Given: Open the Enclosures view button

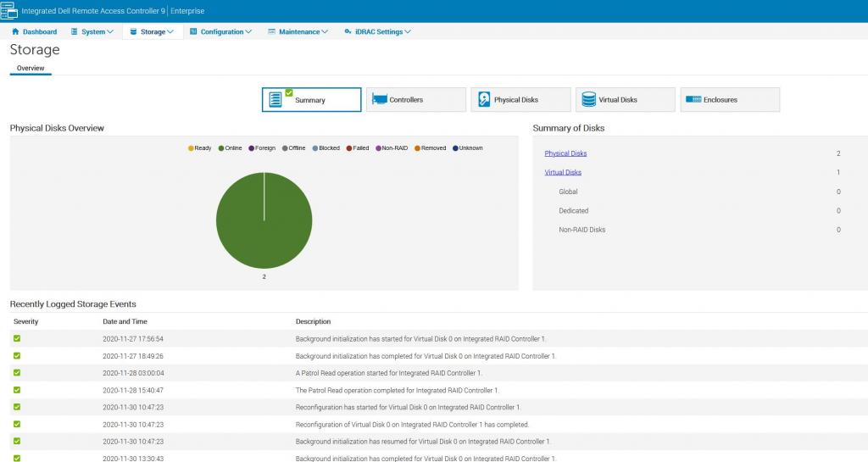Looking at the screenshot, I should [x=730, y=99].
